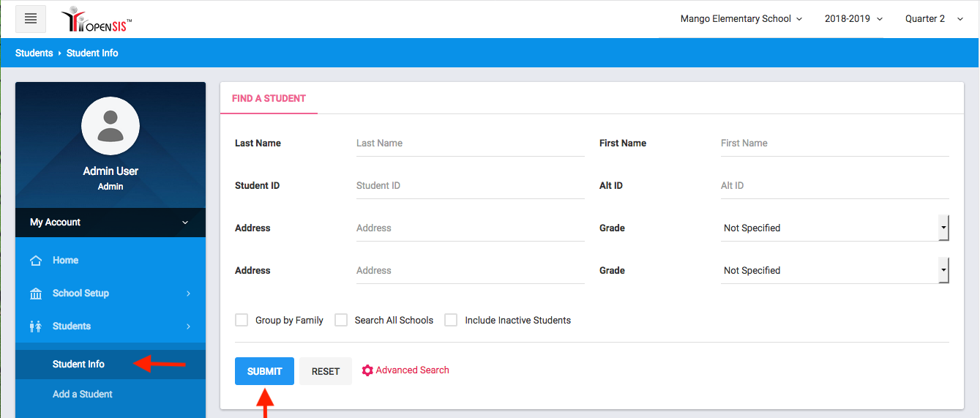Toggle Include Inactive Students checkbox
Viewport: 980px width, 418px height.
(x=451, y=320)
